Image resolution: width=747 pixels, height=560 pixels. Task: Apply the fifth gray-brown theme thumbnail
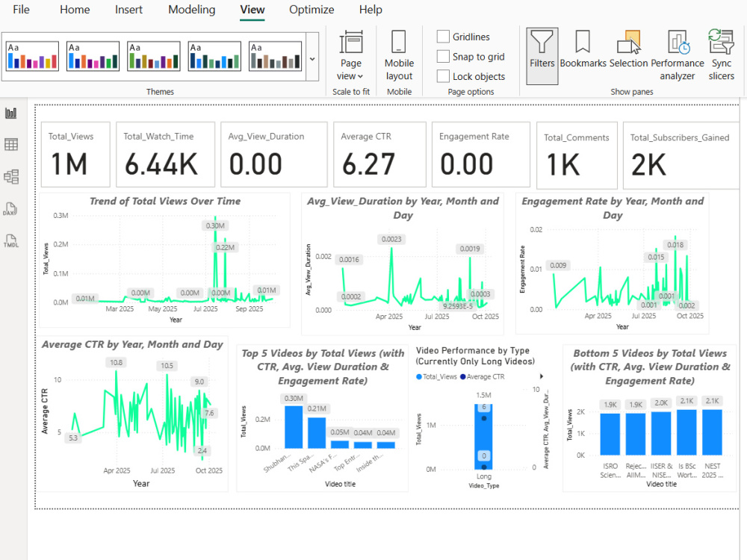click(x=276, y=56)
